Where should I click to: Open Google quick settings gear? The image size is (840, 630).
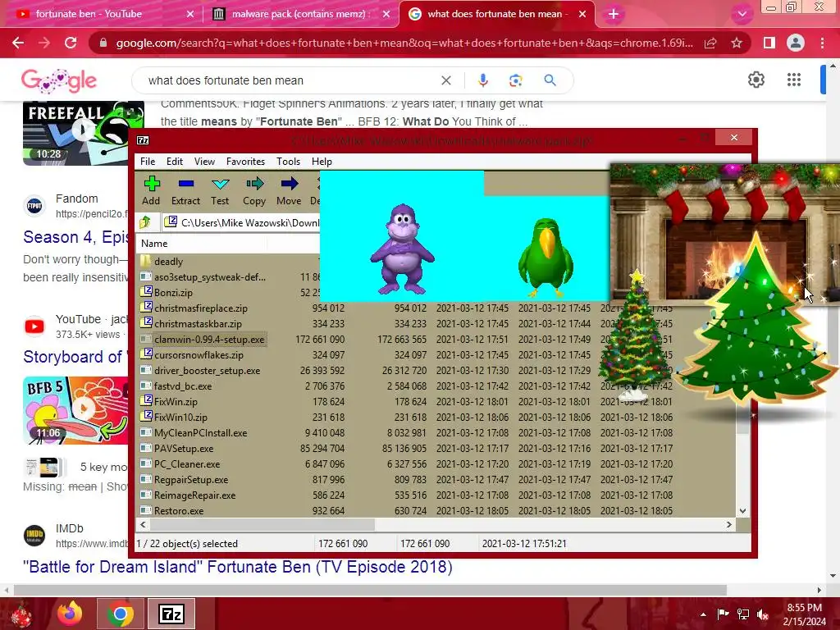[756, 80]
